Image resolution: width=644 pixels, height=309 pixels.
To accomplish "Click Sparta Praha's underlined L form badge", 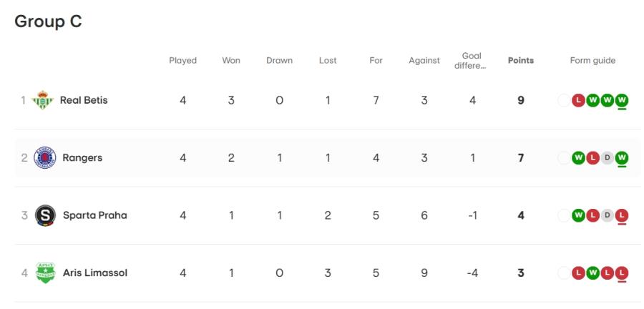I will click(623, 215).
